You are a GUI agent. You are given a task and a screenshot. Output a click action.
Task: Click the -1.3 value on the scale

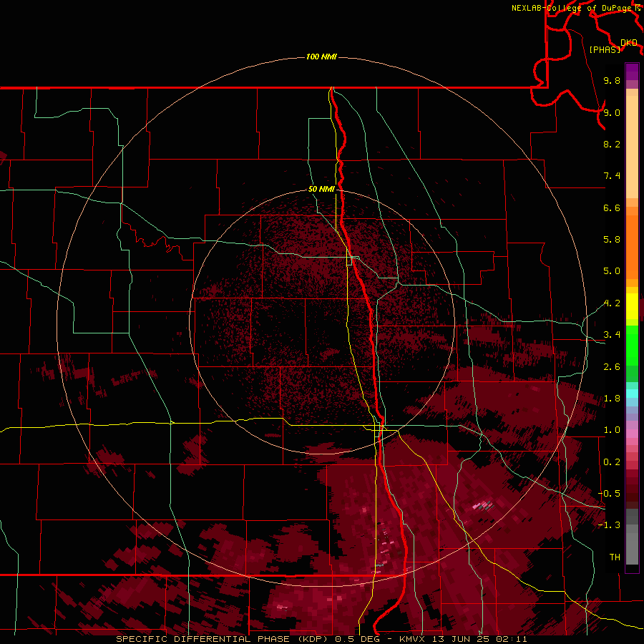click(609, 525)
